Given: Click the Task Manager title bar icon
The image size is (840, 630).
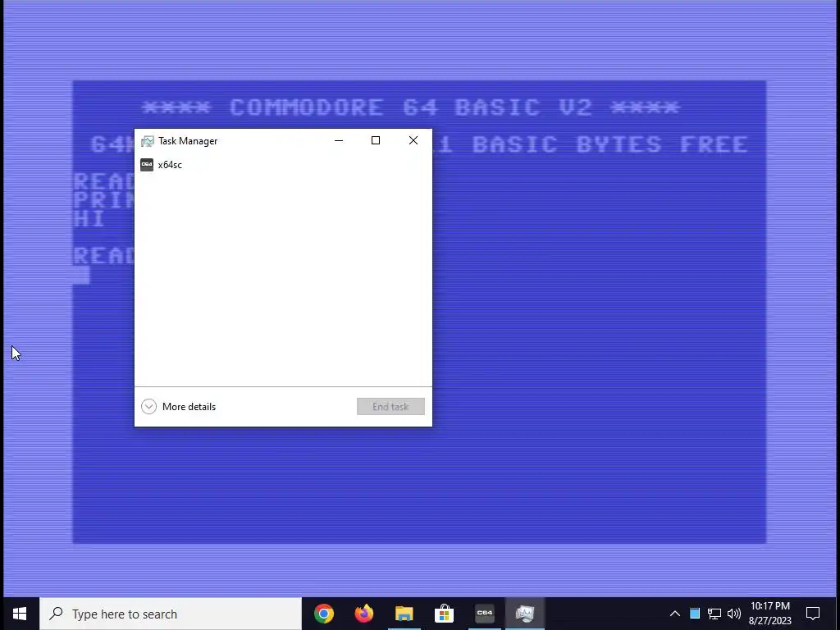Looking at the screenshot, I should pyautogui.click(x=148, y=141).
